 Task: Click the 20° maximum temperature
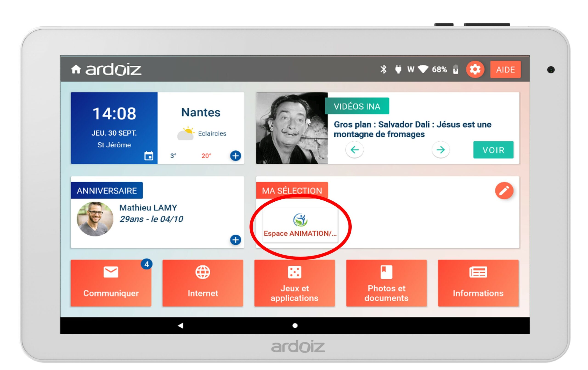point(206,156)
